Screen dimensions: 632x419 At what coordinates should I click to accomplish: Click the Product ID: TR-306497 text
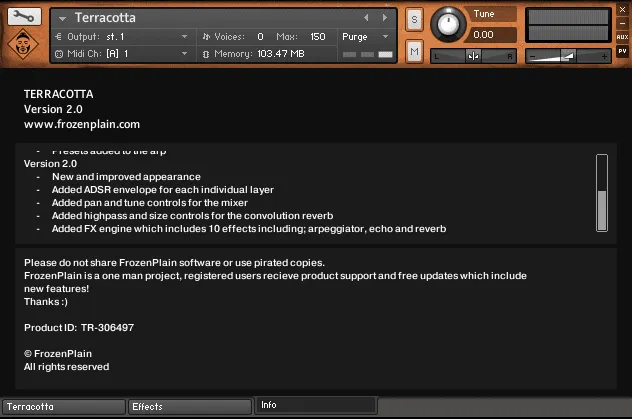79,328
